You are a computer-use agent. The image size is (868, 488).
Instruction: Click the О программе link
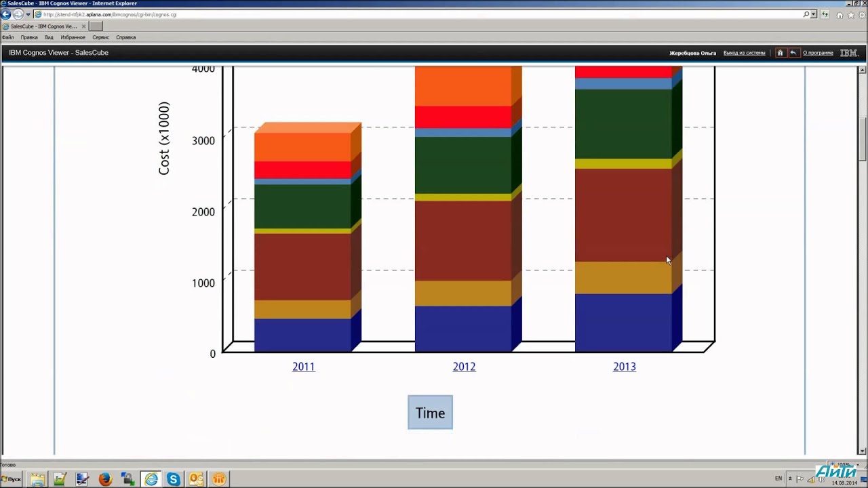click(818, 53)
